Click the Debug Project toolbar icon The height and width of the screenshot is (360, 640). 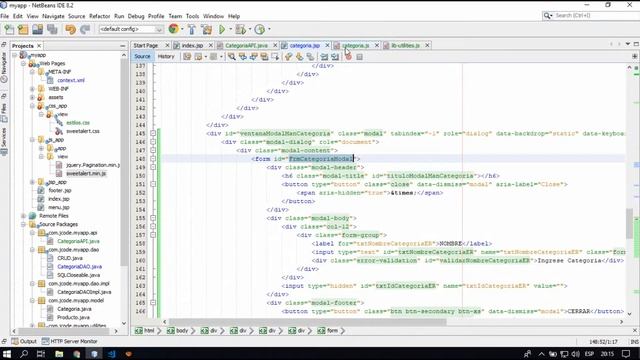[240, 29]
